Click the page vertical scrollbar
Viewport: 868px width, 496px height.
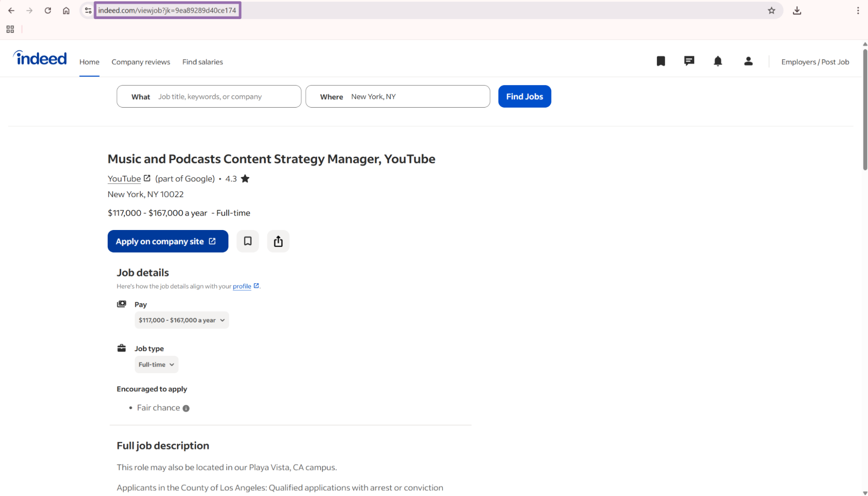click(865, 110)
